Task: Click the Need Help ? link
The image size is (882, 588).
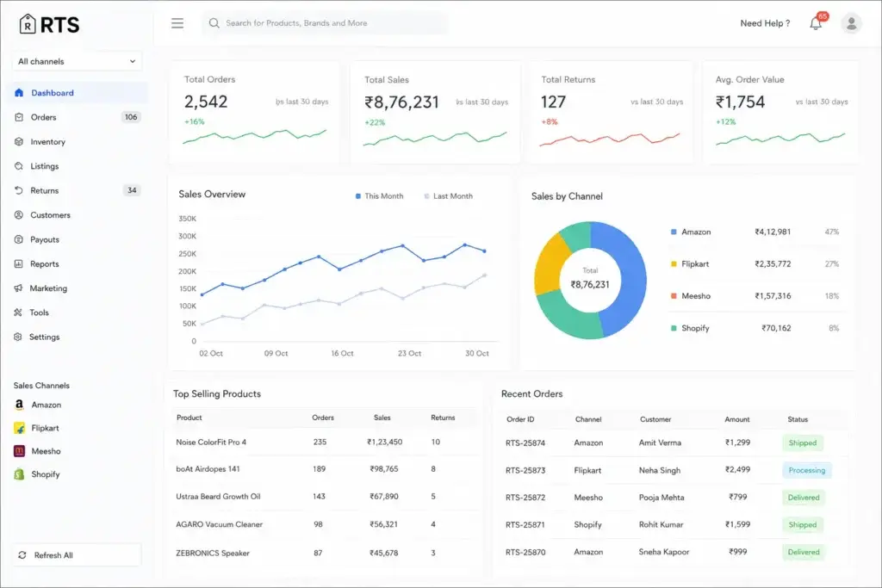Action: (765, 23)
